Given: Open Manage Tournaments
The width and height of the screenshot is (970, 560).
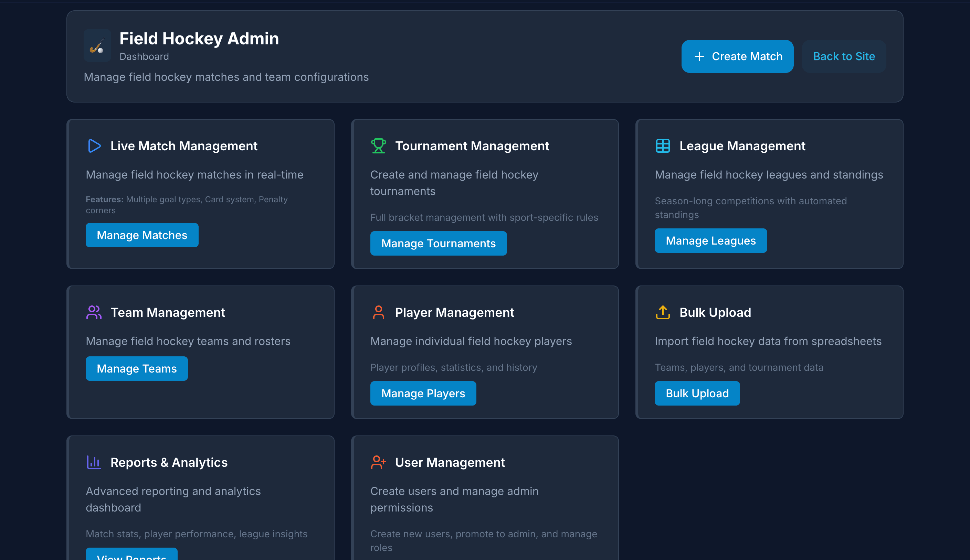Looking at the screenshot, I should [438, 244].
